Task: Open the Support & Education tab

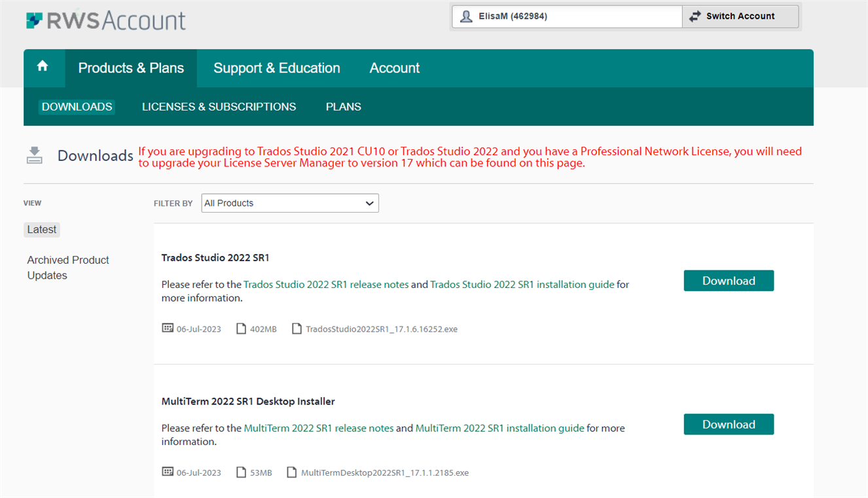Action: pos(277,68)
